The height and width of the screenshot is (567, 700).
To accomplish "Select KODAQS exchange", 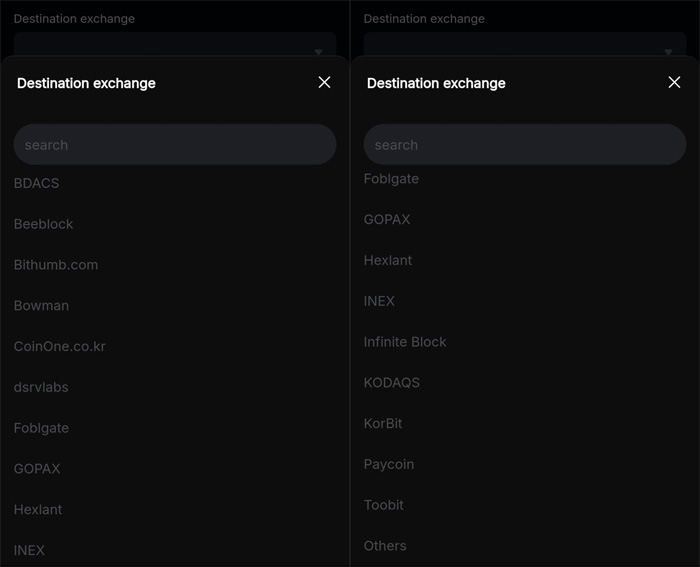I will click(x=392, y=383).
